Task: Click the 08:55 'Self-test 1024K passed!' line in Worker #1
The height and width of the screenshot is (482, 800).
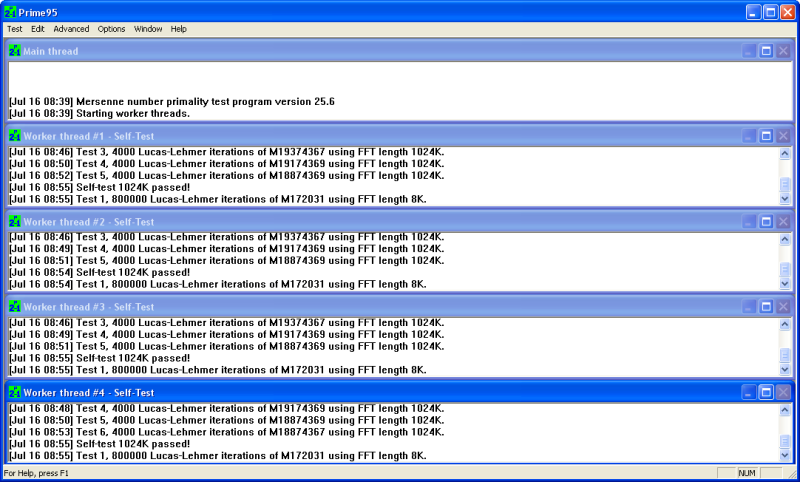Action: [99, 187]
